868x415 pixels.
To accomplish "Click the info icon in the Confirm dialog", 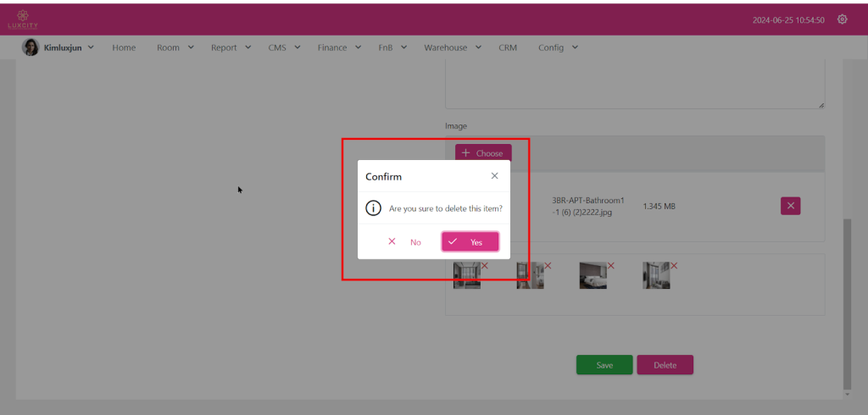I will (373, 207).
